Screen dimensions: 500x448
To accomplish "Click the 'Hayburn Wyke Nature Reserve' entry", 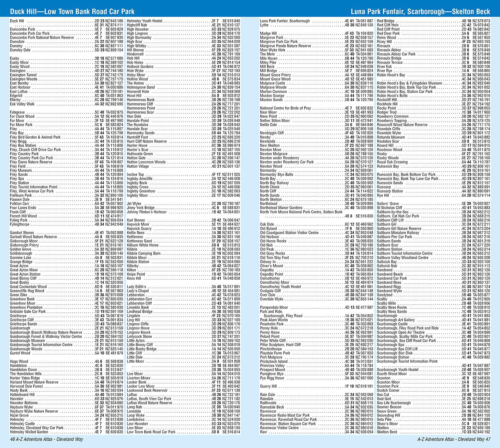I will pyautogui.click(x=67, y=411).
